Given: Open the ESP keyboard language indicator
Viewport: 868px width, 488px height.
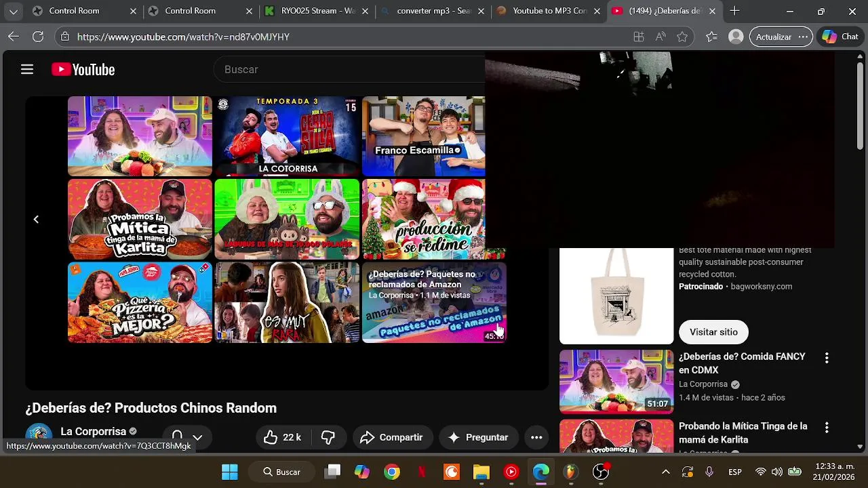Looking at the screenshot, I should (x=735, y=472).
